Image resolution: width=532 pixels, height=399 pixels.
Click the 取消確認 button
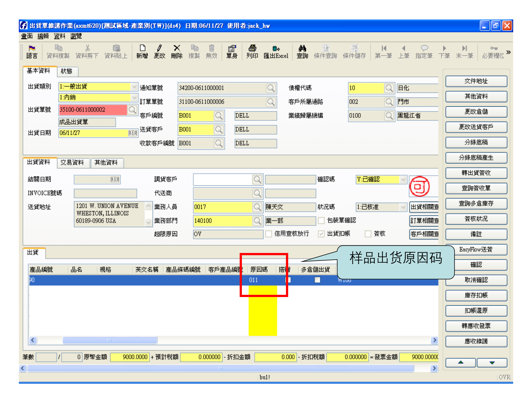pyautogui.click(x=476, y=280)
